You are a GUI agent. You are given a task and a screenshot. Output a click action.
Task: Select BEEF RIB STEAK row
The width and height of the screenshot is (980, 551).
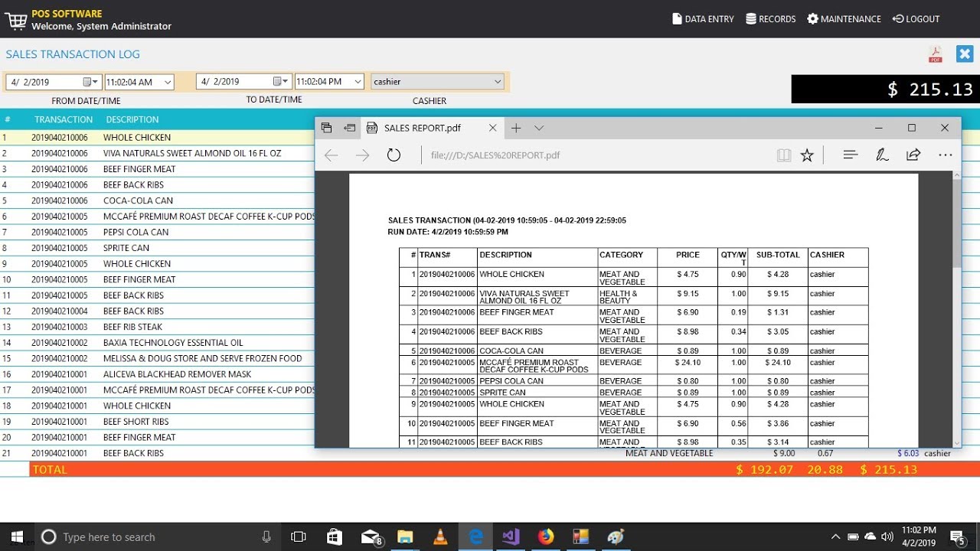157,327
